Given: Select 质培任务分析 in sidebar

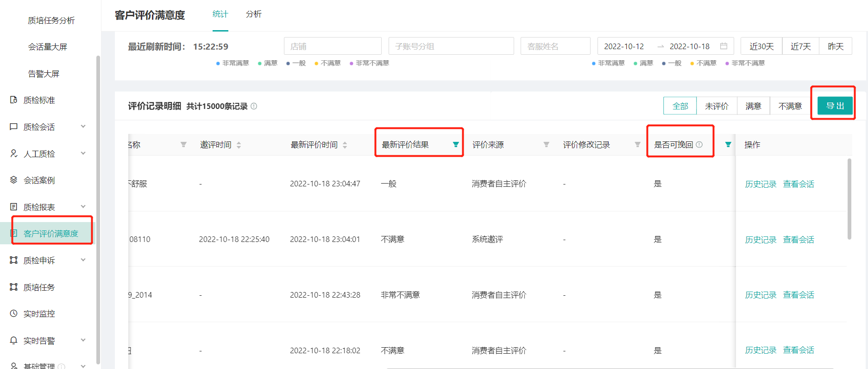Looking at the screenshot, I should (51, 20).
